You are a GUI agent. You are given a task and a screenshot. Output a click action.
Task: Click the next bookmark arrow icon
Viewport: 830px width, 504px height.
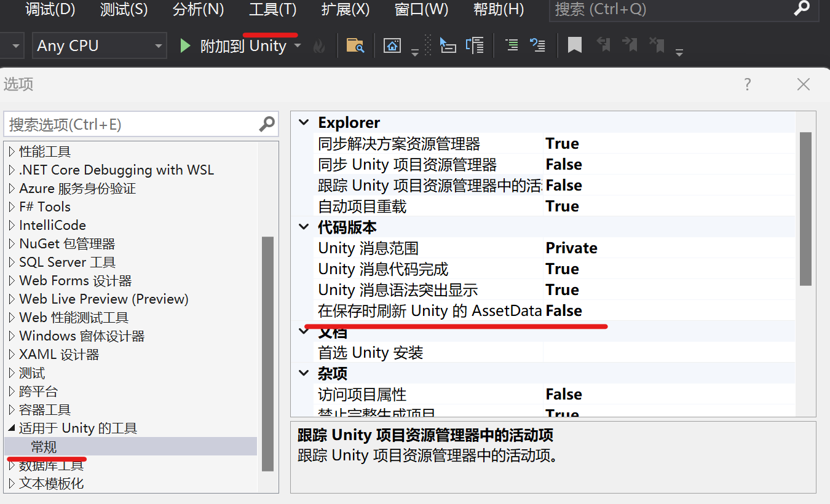628,45
